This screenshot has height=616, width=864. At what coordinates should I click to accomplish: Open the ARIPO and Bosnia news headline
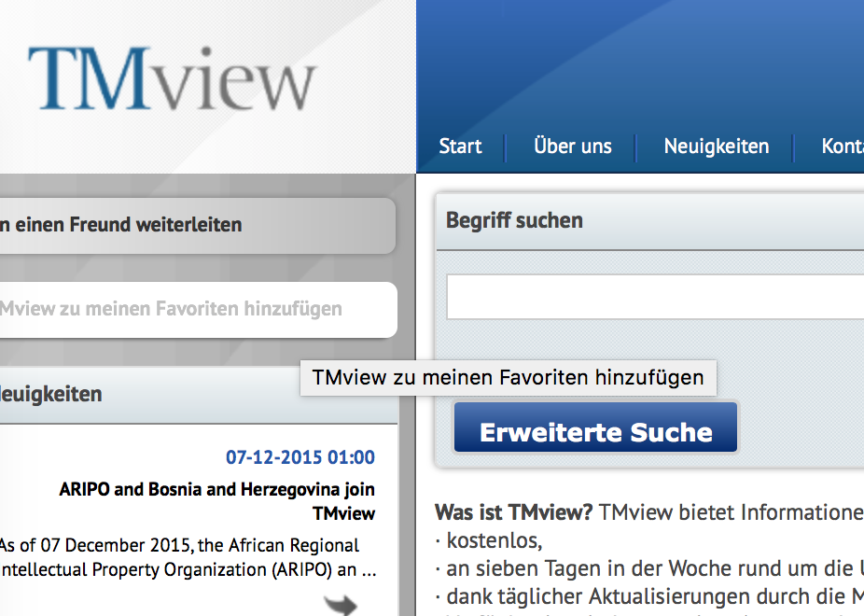pyautogui.click(x=217, y=501)
